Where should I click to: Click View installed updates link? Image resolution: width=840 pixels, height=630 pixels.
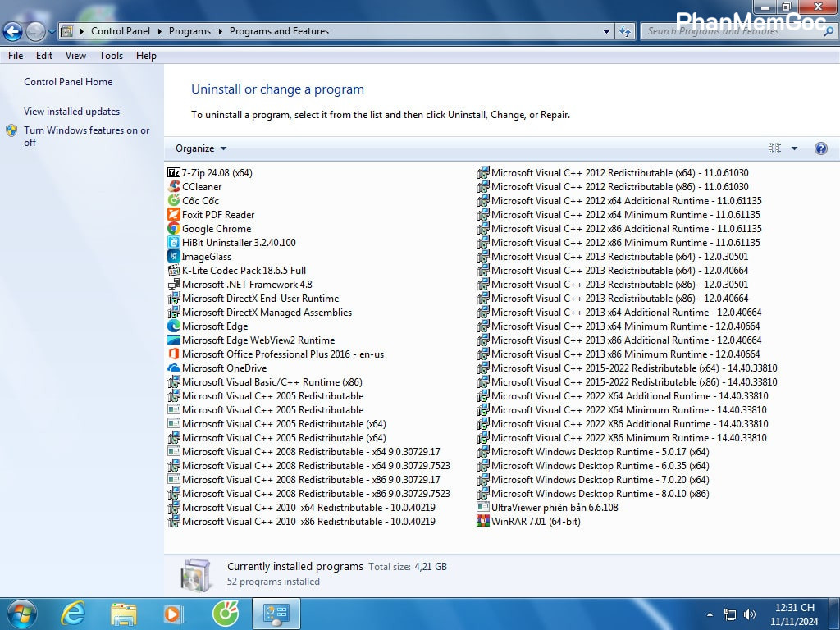(71, 112)
